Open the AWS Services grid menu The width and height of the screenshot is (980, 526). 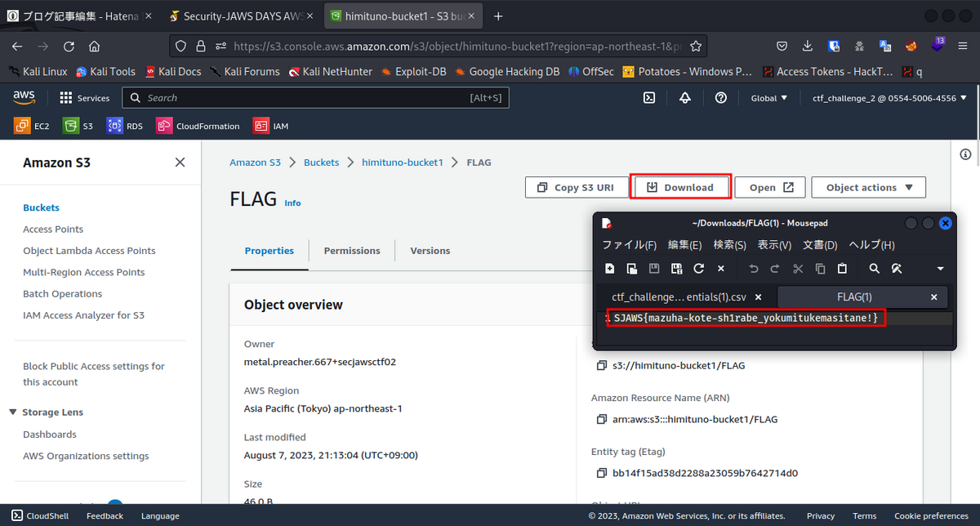84,98
